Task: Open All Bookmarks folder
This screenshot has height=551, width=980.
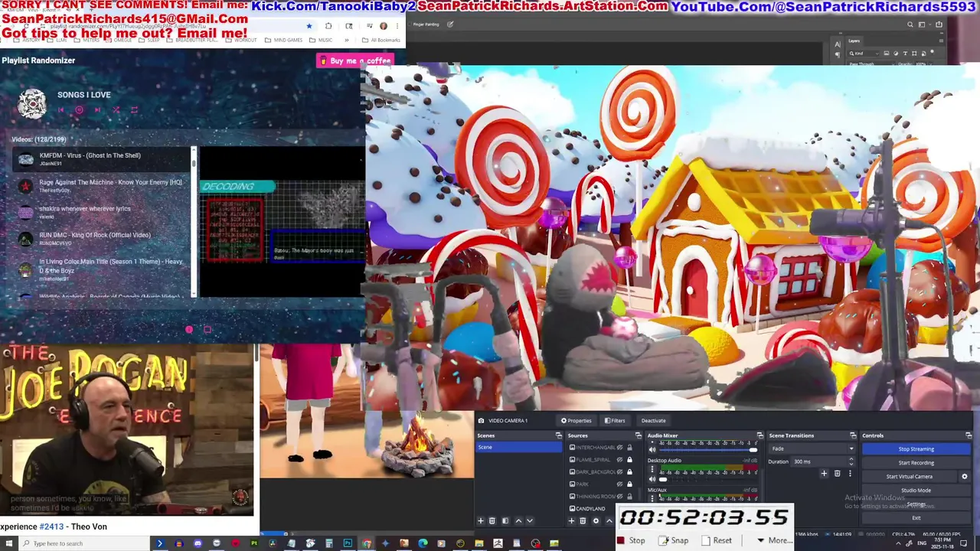Action: [381, 40]
